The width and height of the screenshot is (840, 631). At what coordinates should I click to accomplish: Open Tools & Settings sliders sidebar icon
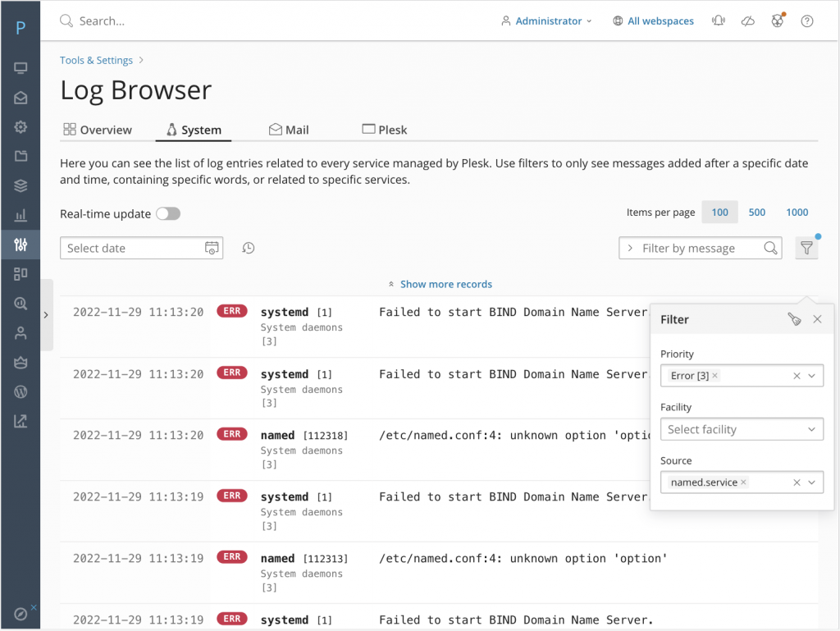[21, 245]
